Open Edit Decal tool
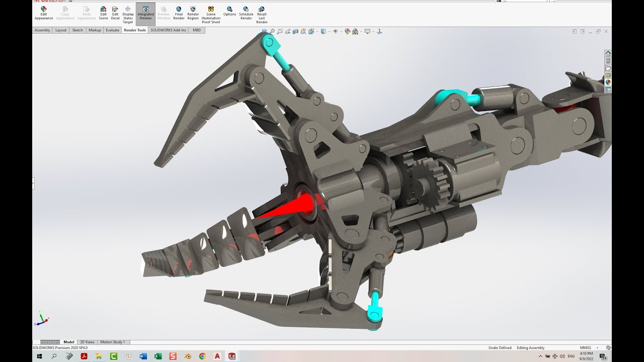Image resolution: width=644 pixels, height=362 pixels. 115,13
